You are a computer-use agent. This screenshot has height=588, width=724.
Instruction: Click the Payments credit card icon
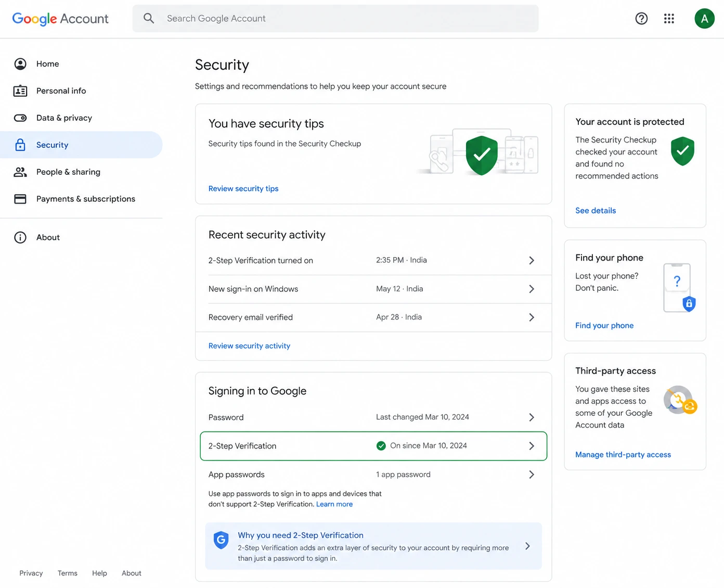coord(20,199)
